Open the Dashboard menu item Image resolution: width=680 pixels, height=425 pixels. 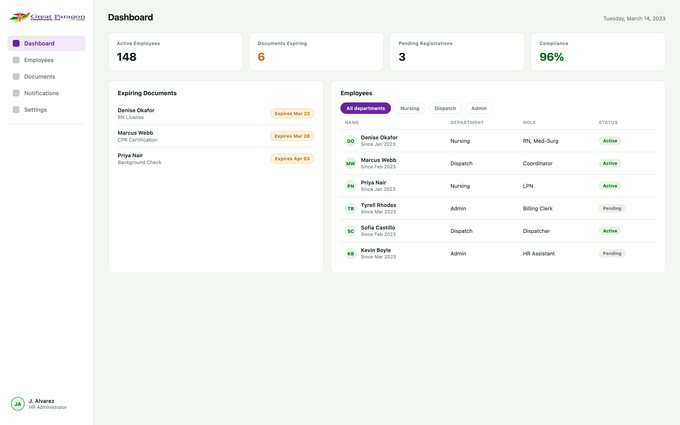[47, 43]
